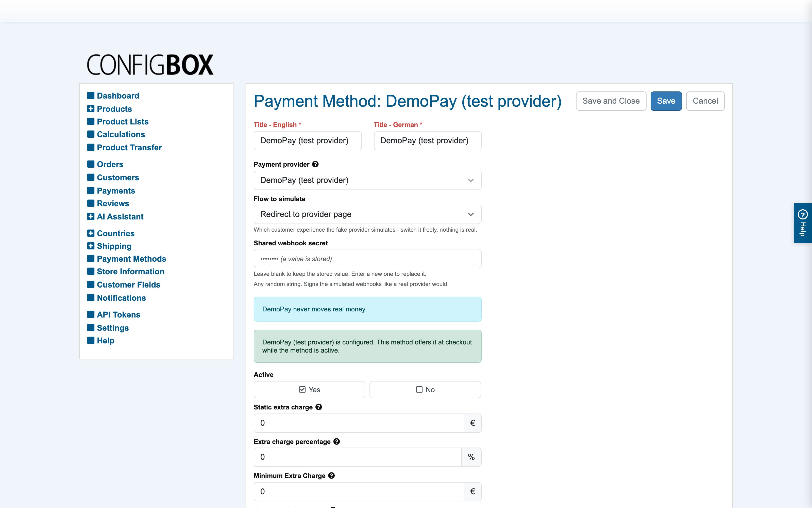Click the euro sign of Minimum Extra Charge

coord(472,491)
